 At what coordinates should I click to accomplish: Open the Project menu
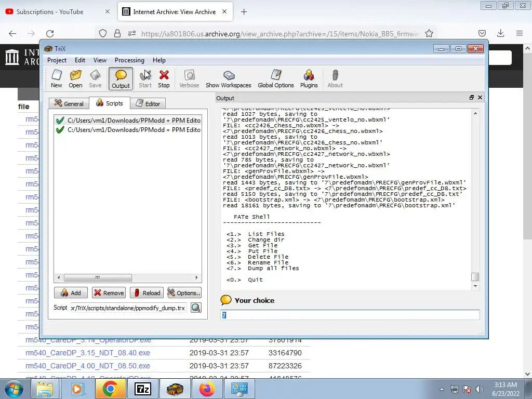point(57,60)
